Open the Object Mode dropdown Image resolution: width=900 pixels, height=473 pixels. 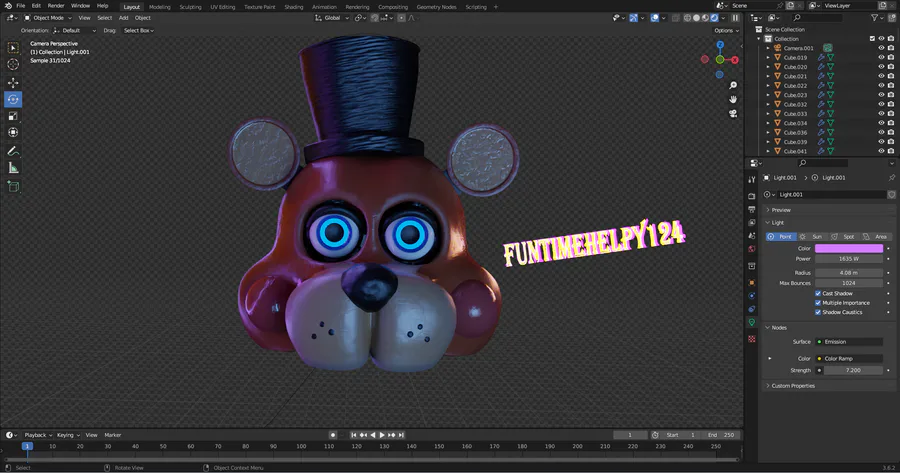click(x=48, y=18)
